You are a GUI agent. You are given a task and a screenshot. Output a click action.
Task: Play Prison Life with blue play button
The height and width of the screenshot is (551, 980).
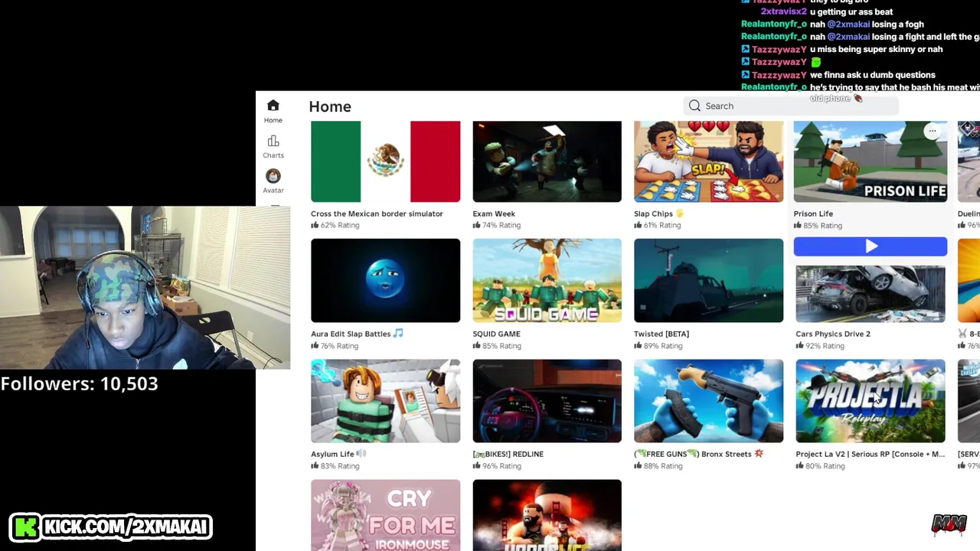click(871, 246)
